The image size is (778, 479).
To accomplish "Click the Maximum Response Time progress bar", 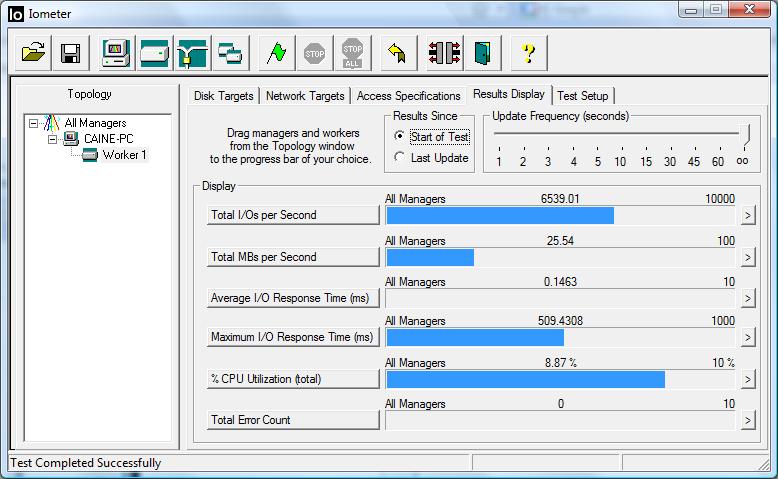I will pos(560,338).
